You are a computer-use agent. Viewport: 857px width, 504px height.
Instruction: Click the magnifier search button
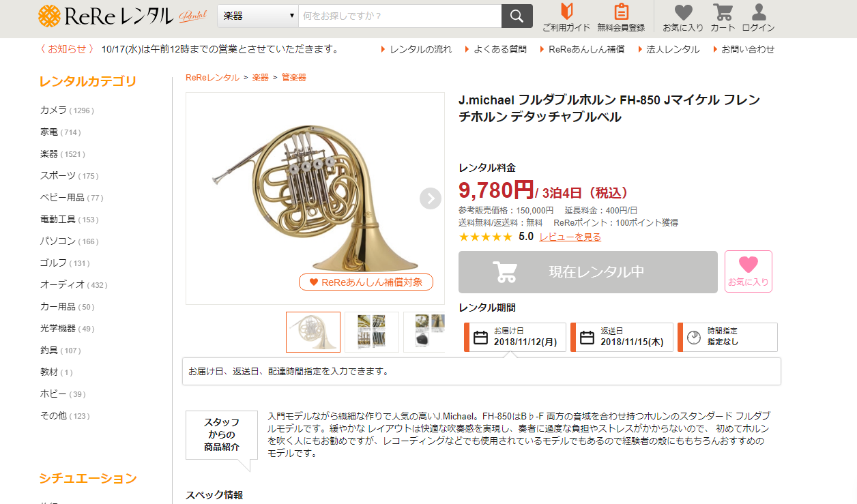coord(517,16)
